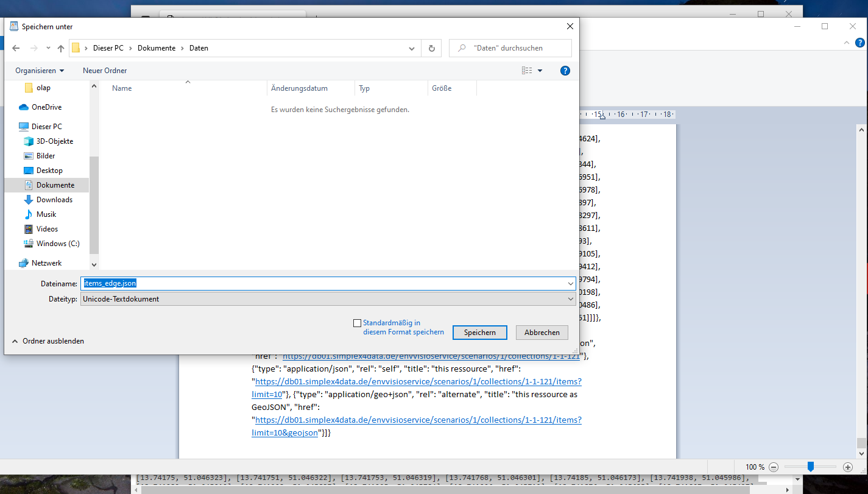Click the "Daten" durchsuchen search field
868x494 pixels.
tap(515, 48)
